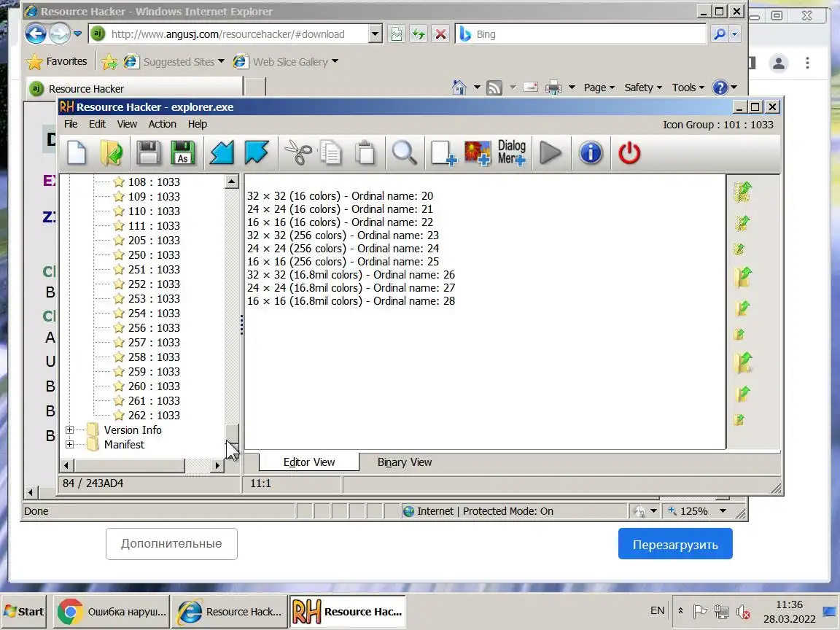Click the Add to Favorites star icon
The height and width of the screenshot is (630, 840).
tap(109, 62)
